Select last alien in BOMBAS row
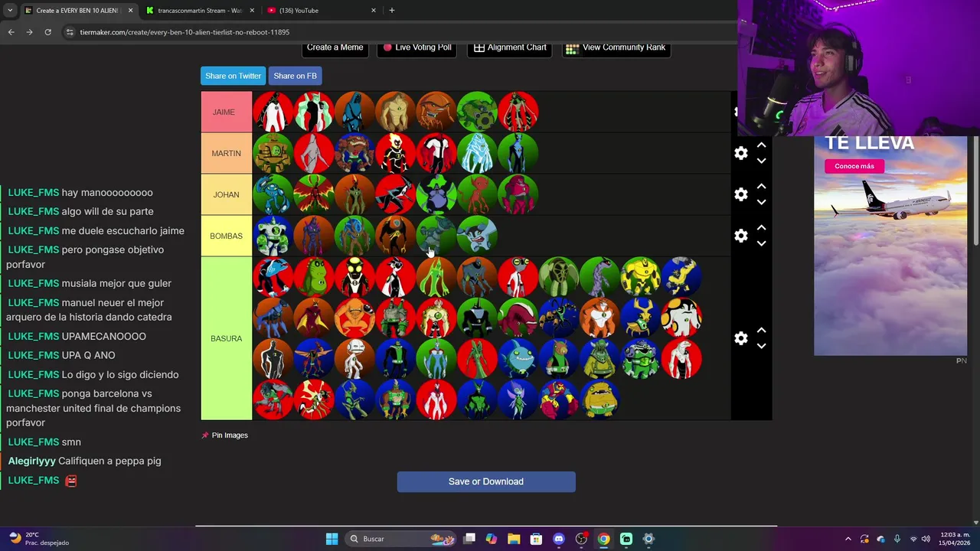Image resolution: width=980 pixels, height=551 pixels. pos(477,236)
